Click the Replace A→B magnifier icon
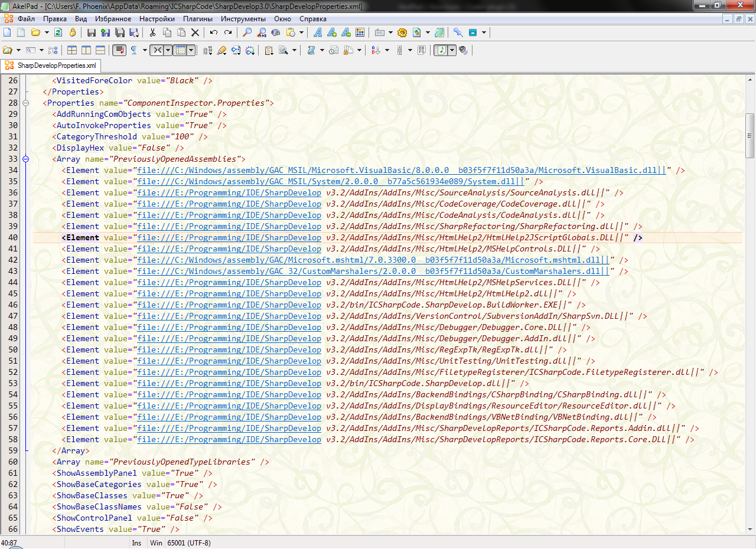Image resolution: width=756 pixels, height=549 pixels. (x=262, y=32)
